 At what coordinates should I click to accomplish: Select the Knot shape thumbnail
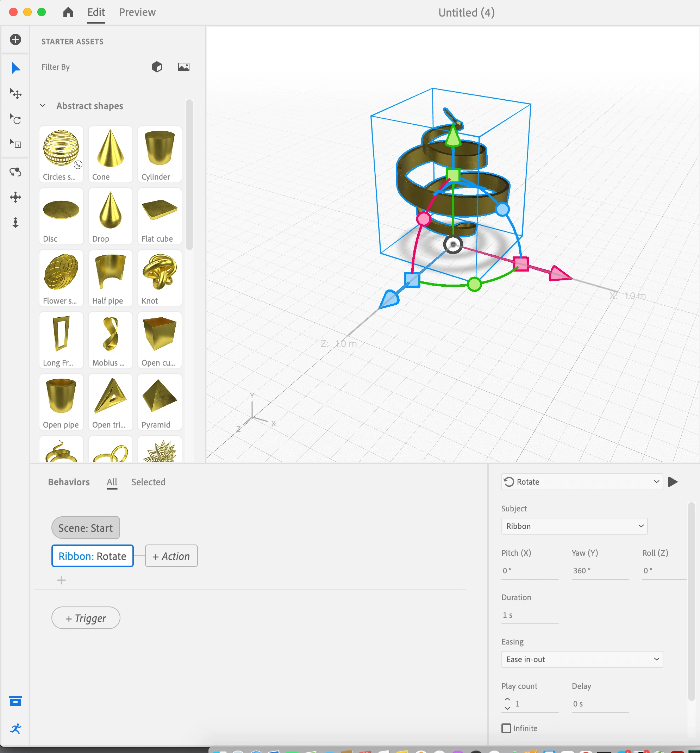[160, 278]
